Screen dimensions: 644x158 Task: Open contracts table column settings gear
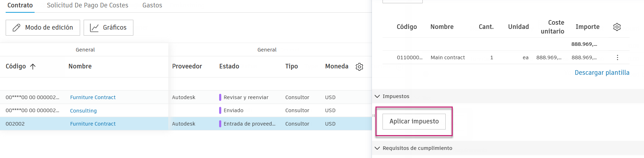[359, 67]
